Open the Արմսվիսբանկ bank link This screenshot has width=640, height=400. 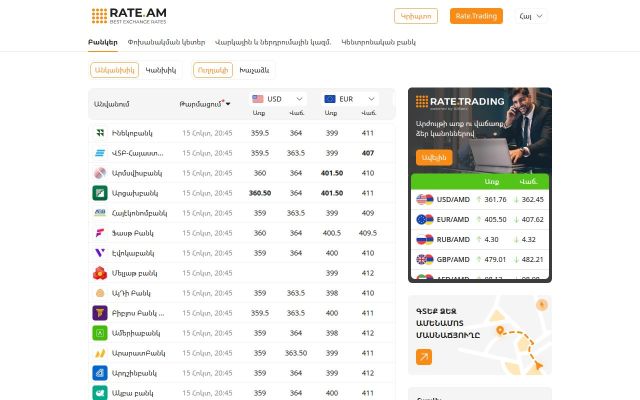[x=137, y=173]
